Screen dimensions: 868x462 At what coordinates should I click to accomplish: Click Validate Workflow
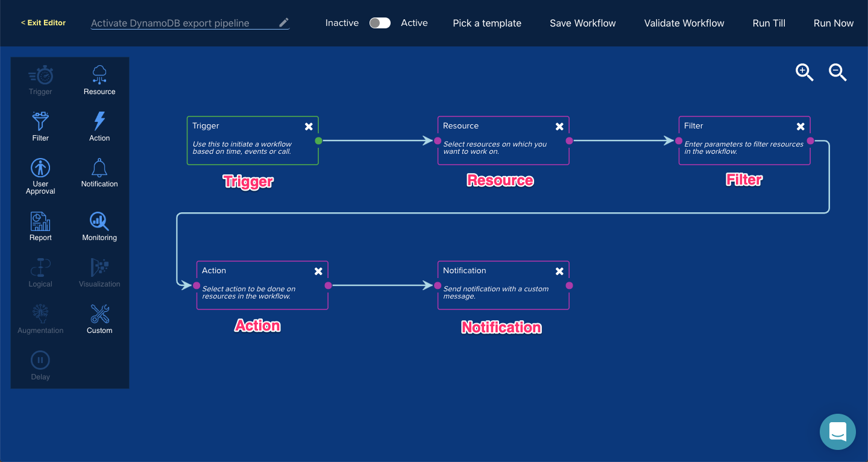(684, 23)
